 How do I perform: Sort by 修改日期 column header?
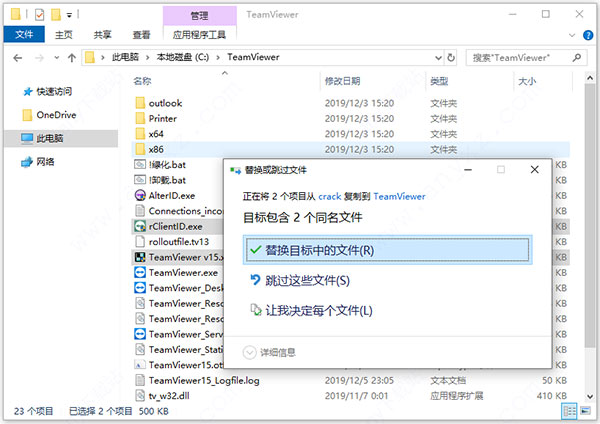[x=342, y=81]
